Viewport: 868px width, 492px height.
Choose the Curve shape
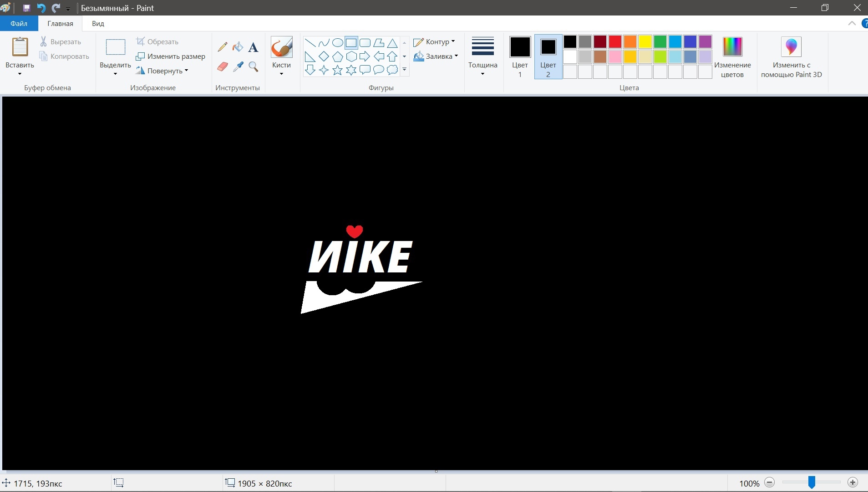(324, 43)
